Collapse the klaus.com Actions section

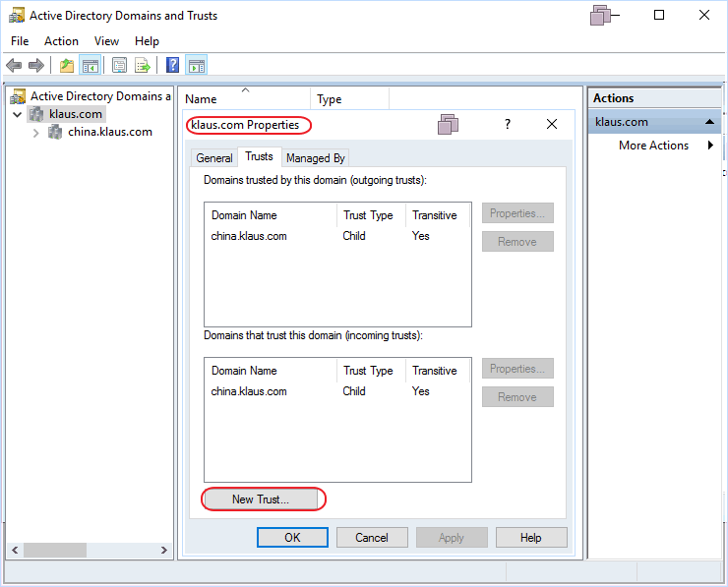[x=709, y=122]
